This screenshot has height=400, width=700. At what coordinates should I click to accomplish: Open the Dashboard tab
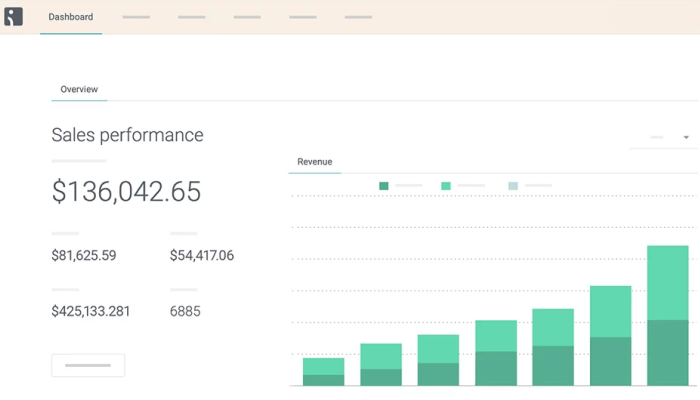(x=71, y=17)
